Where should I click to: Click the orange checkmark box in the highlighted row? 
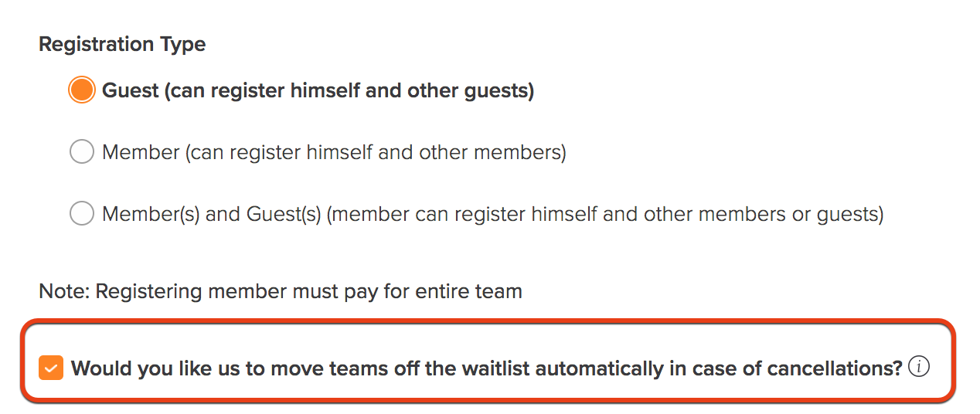pos(51,368)
